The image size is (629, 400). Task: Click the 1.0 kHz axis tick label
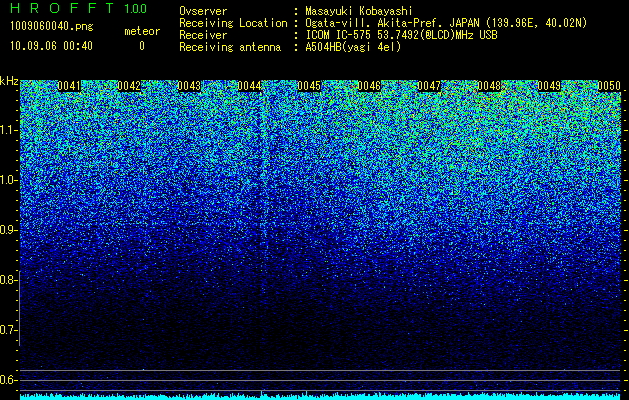coord(8,180)
